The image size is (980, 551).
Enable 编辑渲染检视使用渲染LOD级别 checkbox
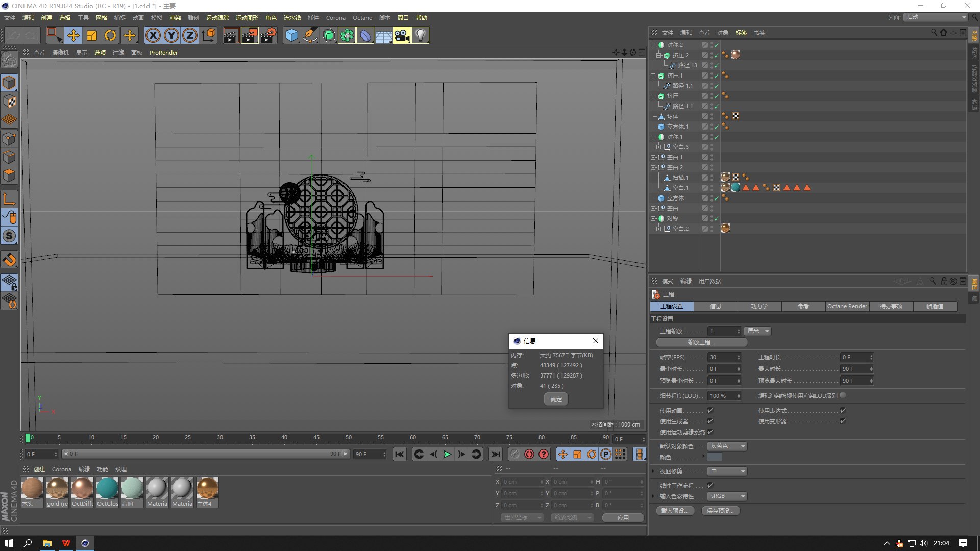click(843, 395)
